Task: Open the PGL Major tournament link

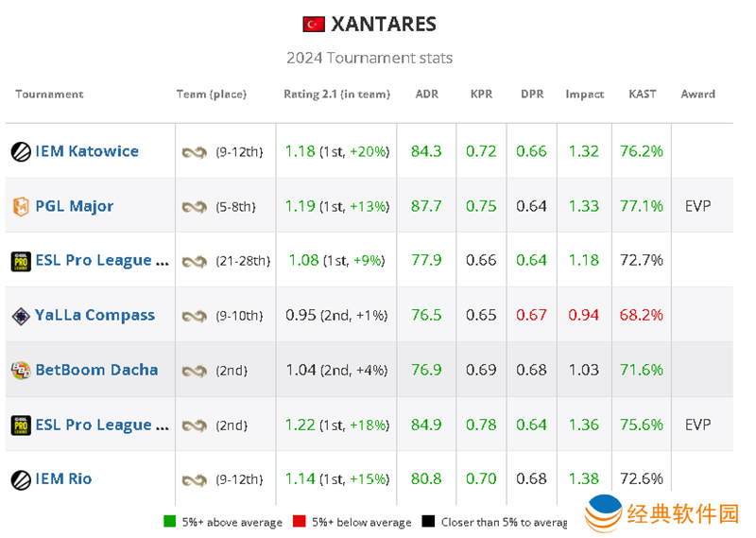Action: point(75,206)
